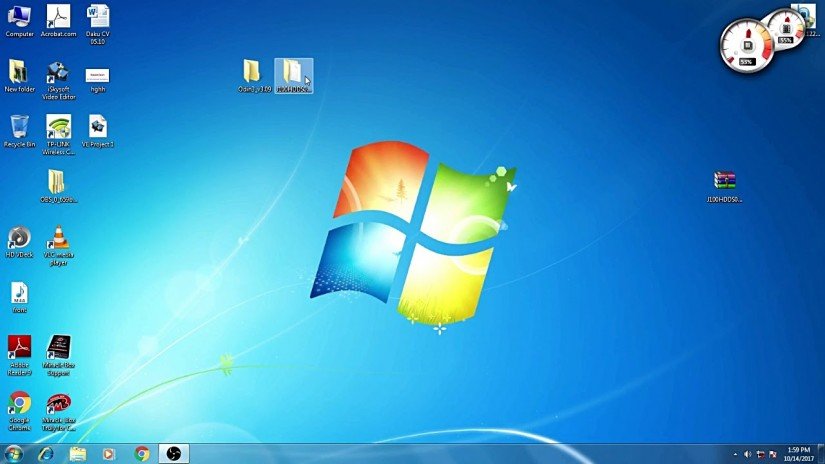Viewport: 825px width, 464px height.
Task: Select the hghh file icon
Action: (98, 79)
